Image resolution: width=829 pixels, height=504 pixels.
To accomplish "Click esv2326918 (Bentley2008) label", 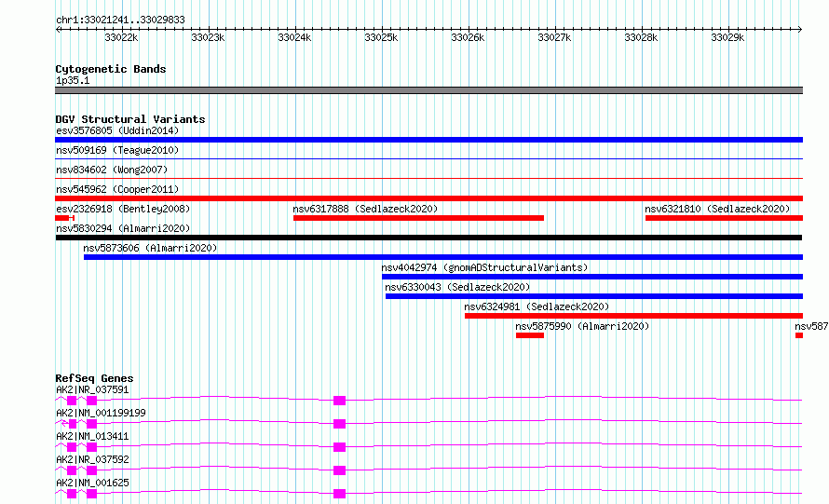I will pyautogui.click(x=123, y=209).
